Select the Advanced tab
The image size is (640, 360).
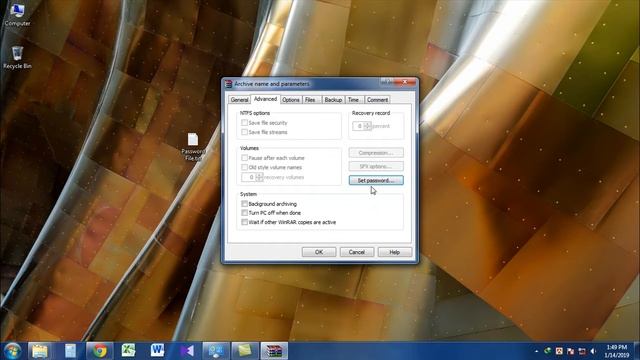point(265,99)
